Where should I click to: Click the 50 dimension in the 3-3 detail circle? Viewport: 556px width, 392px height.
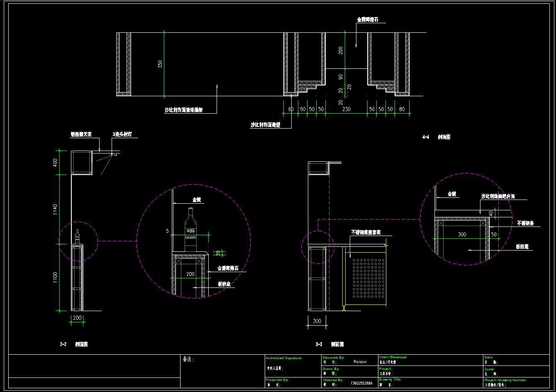tap(494, 234)
